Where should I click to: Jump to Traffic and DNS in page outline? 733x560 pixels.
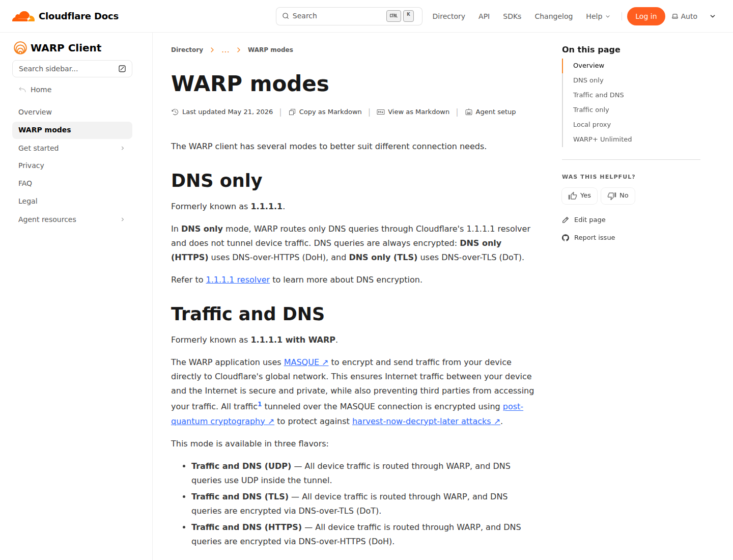(598, 95)
